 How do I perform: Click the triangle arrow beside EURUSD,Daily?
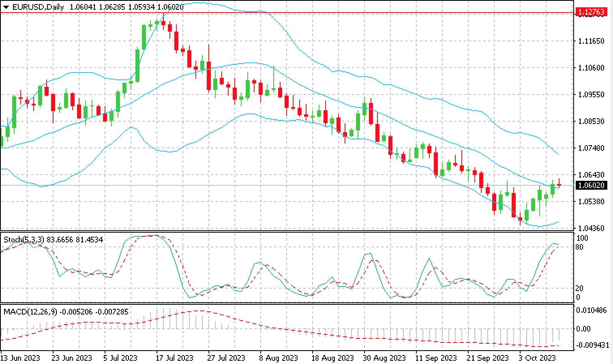coord(6,7)
